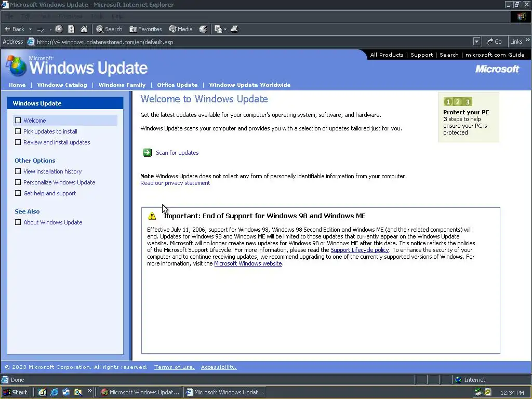Open the Terms of use link
This screenshot has height=399, width=532.
(175, 367)
